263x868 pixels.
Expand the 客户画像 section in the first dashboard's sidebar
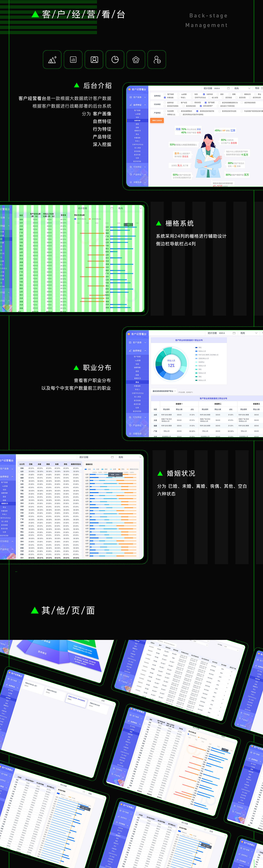pos(145,97)
